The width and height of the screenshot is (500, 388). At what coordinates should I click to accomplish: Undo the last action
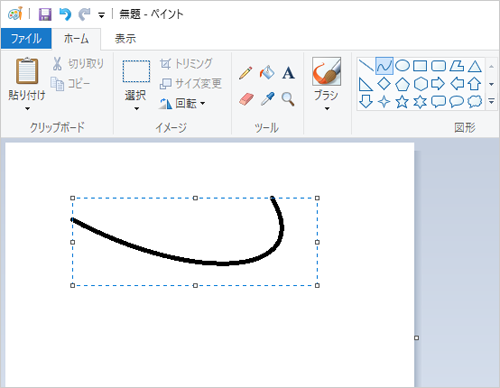pos(65,14)
